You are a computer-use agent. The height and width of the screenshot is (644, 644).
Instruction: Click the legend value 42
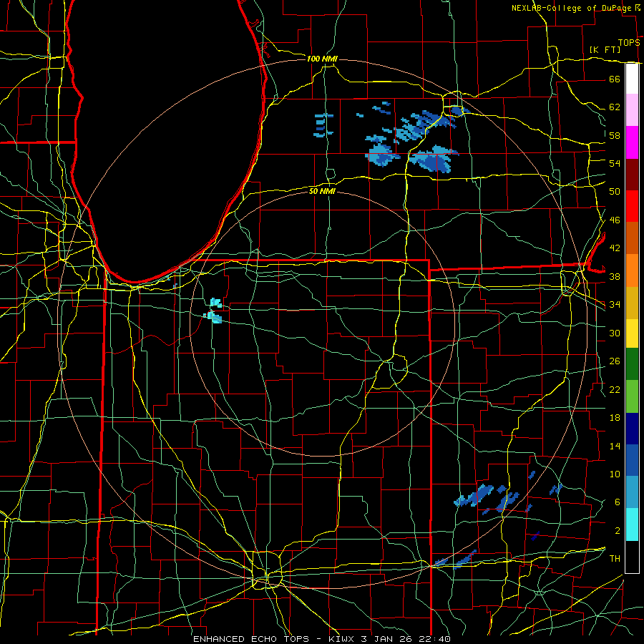615,248
